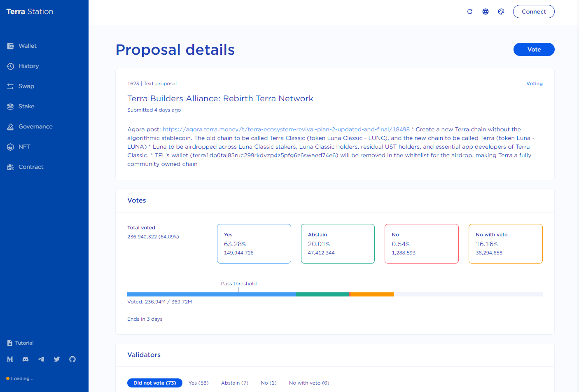579x392 pixels.
Task: Click the Validators section heading
Action: tap(144, 355)
